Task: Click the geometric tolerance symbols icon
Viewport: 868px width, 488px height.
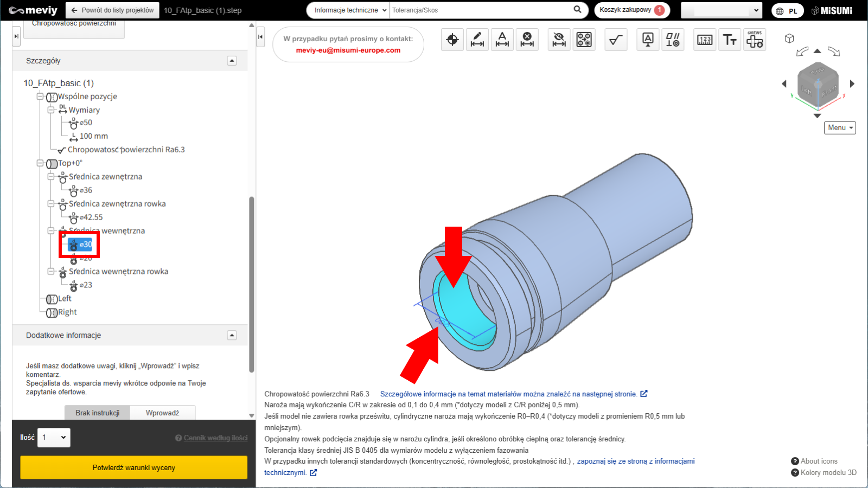Action: [x=673, y=40]
